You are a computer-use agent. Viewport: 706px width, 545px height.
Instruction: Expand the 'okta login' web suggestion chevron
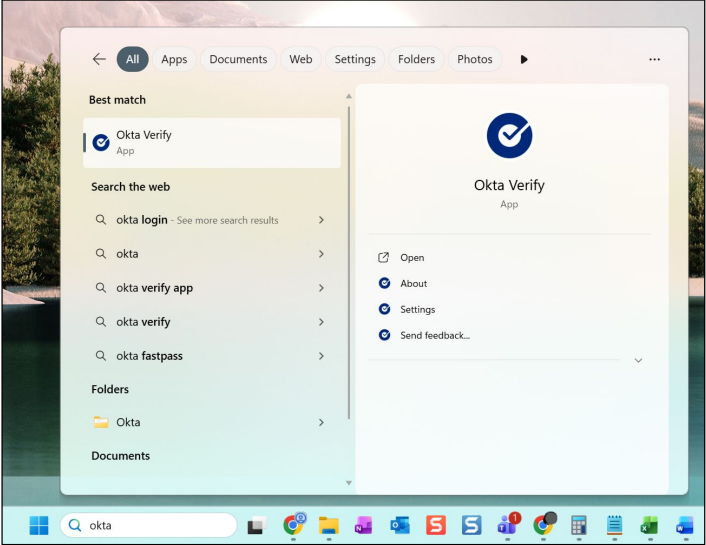[x=321, y=220]
